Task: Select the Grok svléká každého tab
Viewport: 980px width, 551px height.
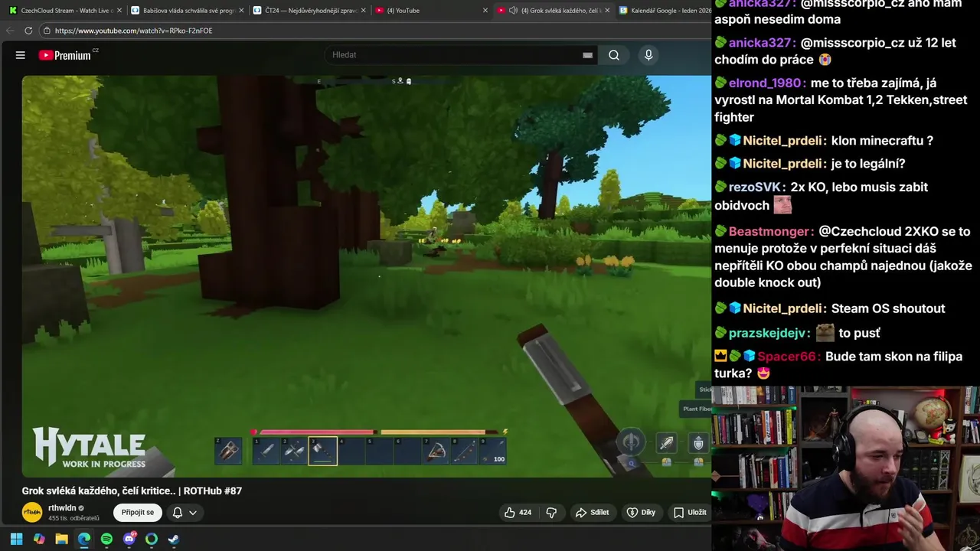Action: coord(553,11)
